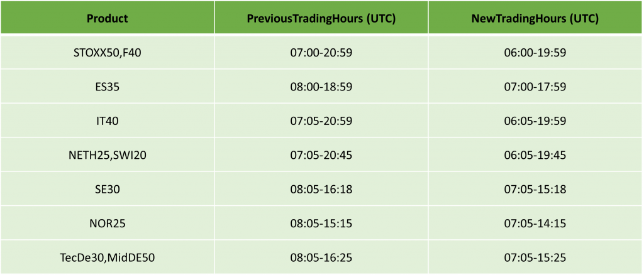This screenshot has width=644, height=275.
Task: Select the PreviousTradingHours (UTC) header
Action: coord(321,17)
